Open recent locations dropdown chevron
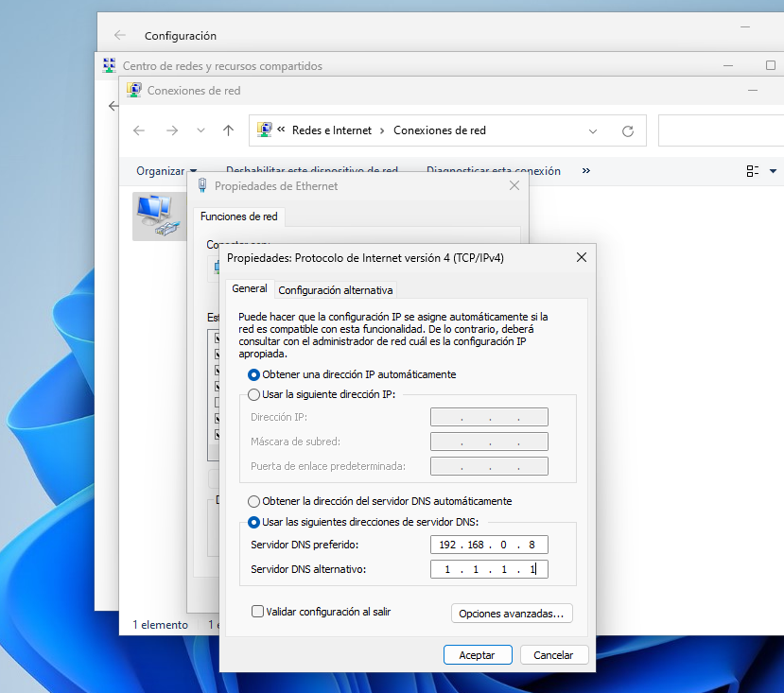The width and height of the screenshot is (784, 693). 201,130
